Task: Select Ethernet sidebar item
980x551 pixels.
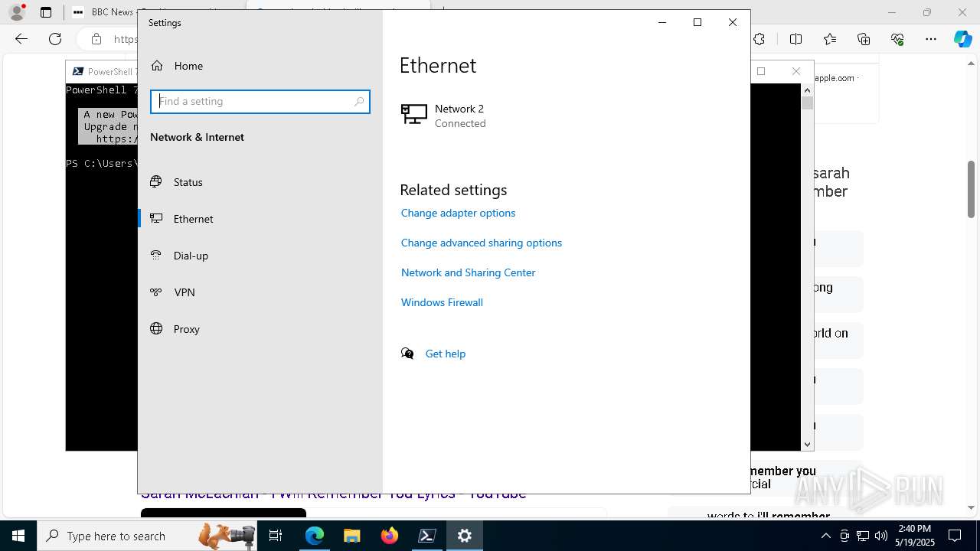Action: pos(260,219)
